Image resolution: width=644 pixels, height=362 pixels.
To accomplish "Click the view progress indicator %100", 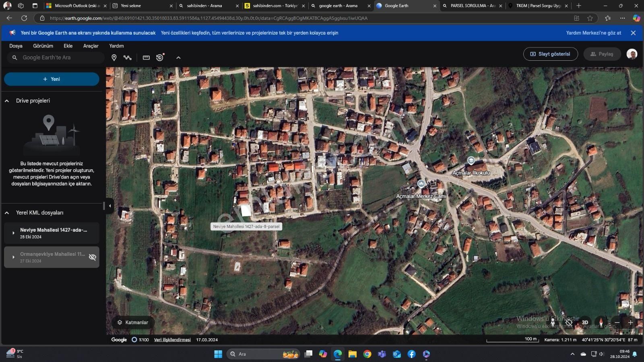I will (140, 340).
